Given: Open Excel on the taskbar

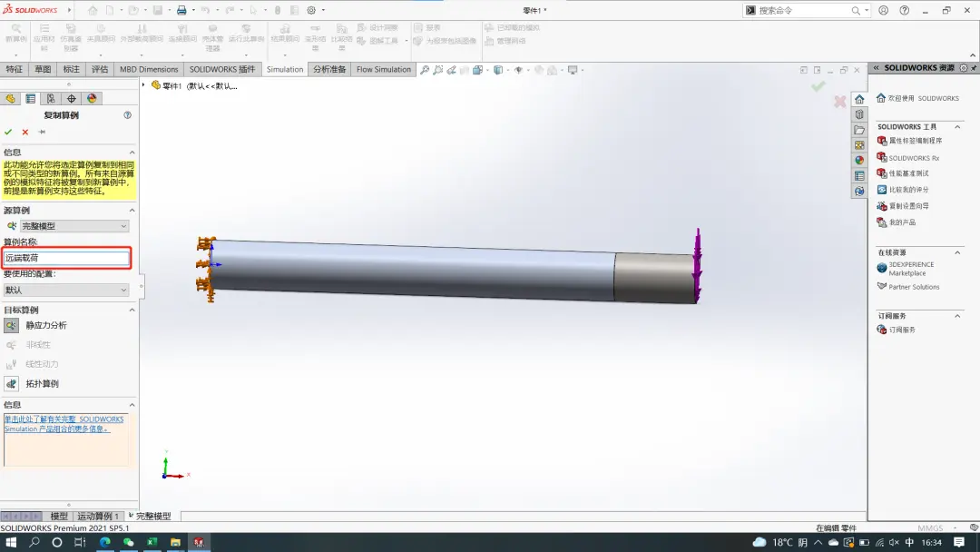Looking at the screenshot, I should [x=152, y=542].
